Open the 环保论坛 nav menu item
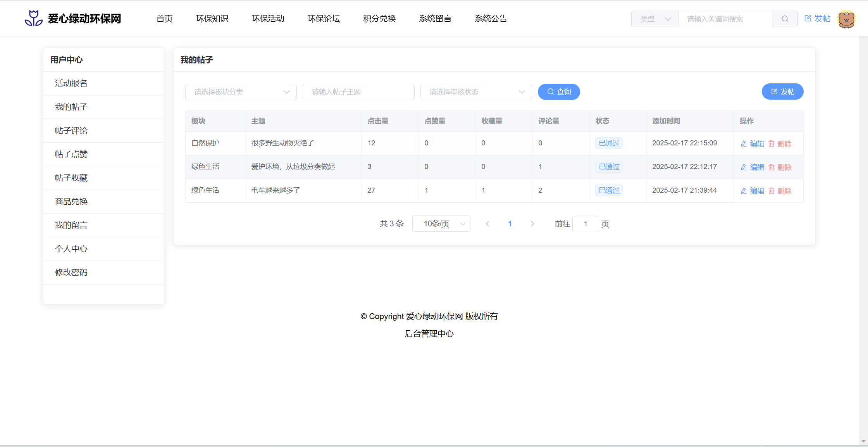The image size is (868, 447). point(324,19)
